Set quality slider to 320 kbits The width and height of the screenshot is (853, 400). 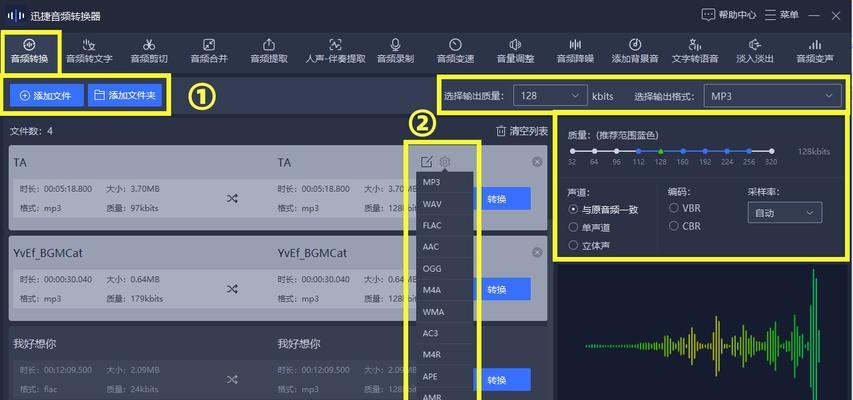771,151
